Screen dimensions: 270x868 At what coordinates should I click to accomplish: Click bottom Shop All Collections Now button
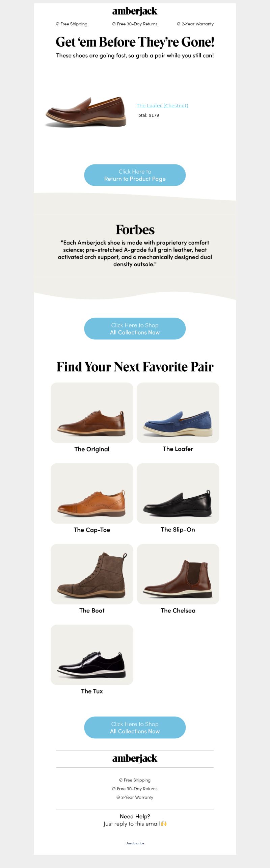coord(135,727)
